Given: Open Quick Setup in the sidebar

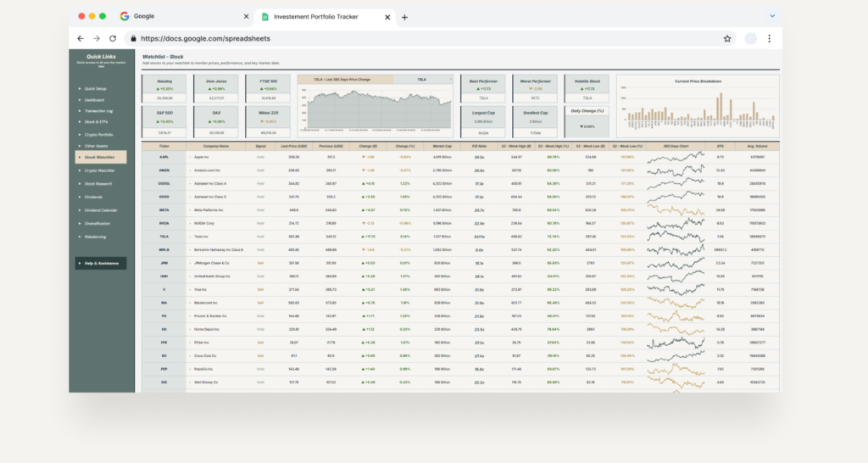Looking at the screenshot, I should (x=95, y=88).
